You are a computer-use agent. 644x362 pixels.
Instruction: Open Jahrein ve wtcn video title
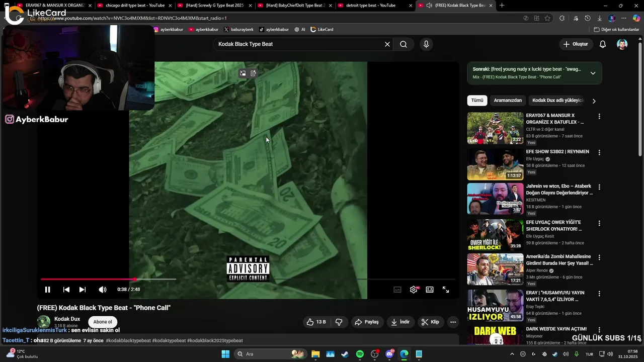pyautogui.click(x=559, y=190)
